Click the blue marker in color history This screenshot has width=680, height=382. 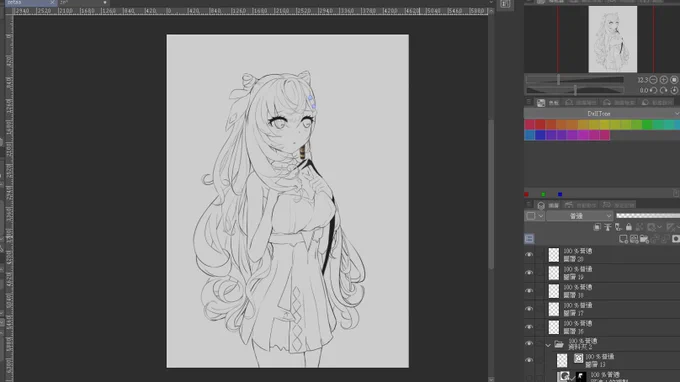click(560, 194)
